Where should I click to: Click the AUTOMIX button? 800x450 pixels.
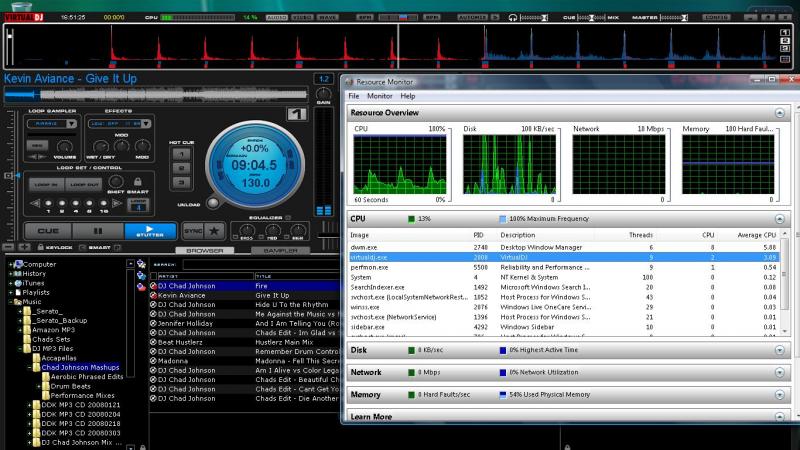472,17
